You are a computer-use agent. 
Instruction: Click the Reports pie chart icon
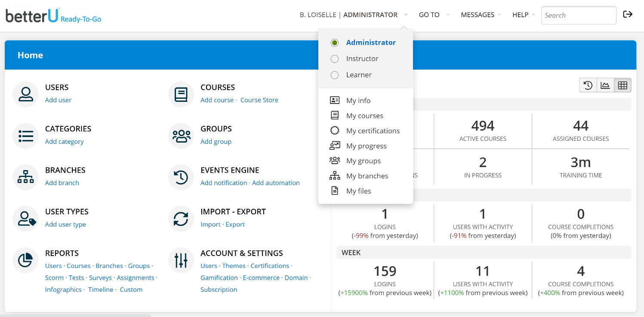[26, 260]
